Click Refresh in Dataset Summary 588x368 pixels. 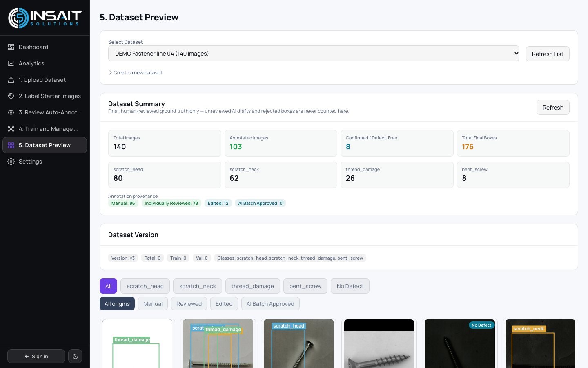(x=553, y=108)
